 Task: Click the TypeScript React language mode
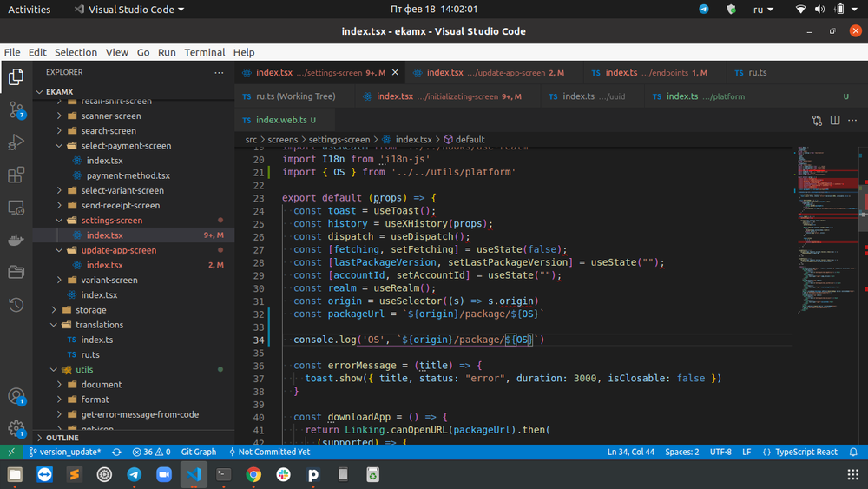tap(806, 453)
